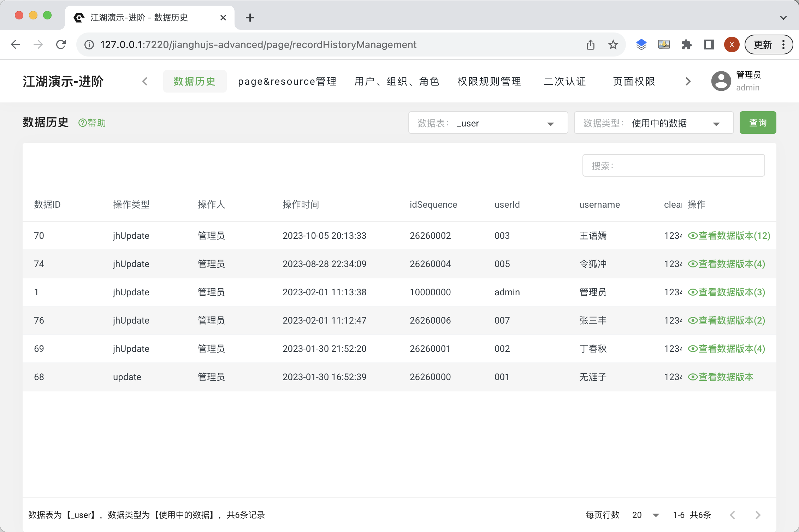799x532 pixels.
Task: Open the browser side panel icon
Action: pyautogui.click(x=709, y=45)
